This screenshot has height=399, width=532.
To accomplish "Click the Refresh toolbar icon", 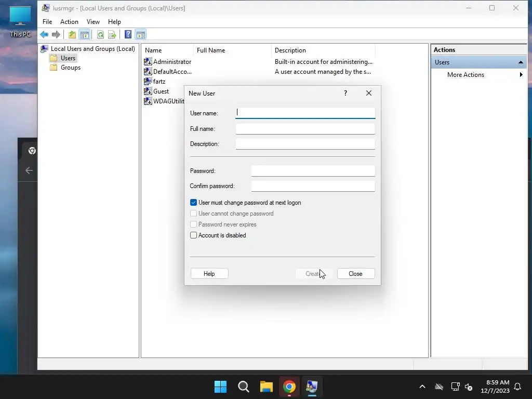I will point(100,34).
